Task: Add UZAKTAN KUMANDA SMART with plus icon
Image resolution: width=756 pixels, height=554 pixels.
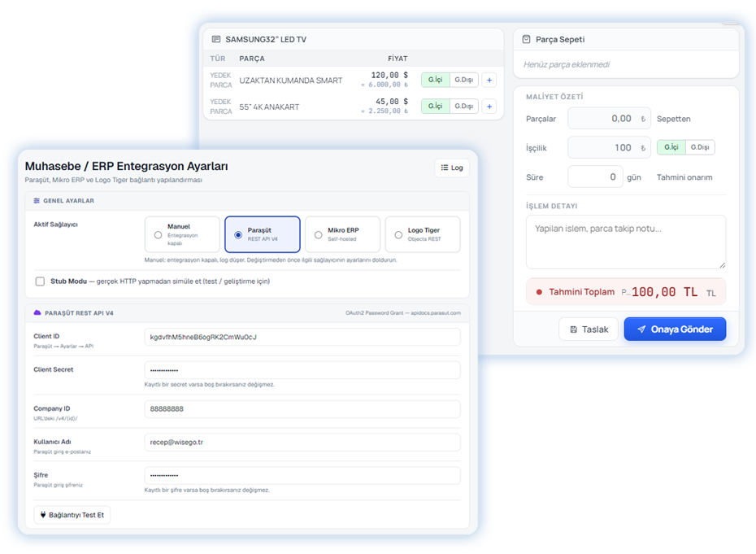Action: coord(489,80)
